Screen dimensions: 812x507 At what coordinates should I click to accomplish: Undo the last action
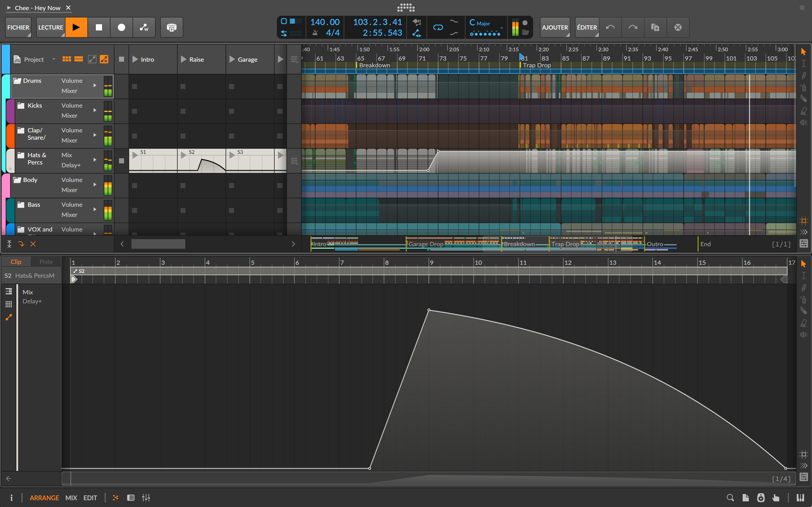tap(610, 27)
